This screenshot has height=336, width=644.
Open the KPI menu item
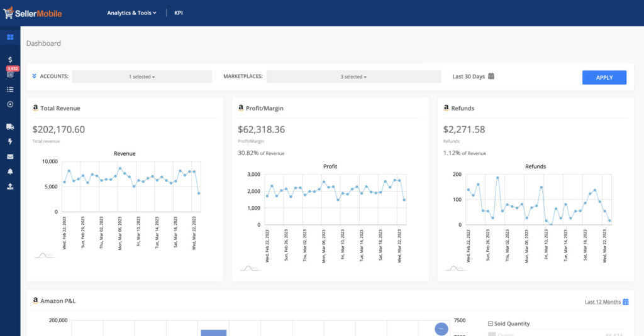click(178, 13)
